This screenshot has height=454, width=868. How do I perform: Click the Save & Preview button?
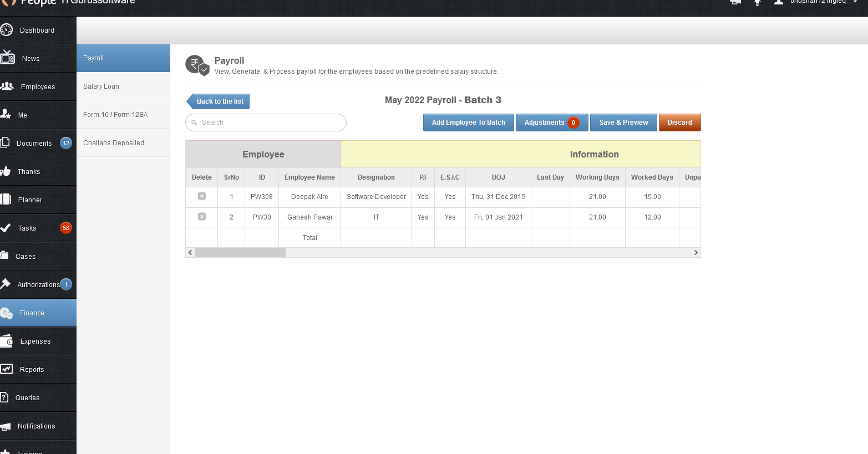624,123
